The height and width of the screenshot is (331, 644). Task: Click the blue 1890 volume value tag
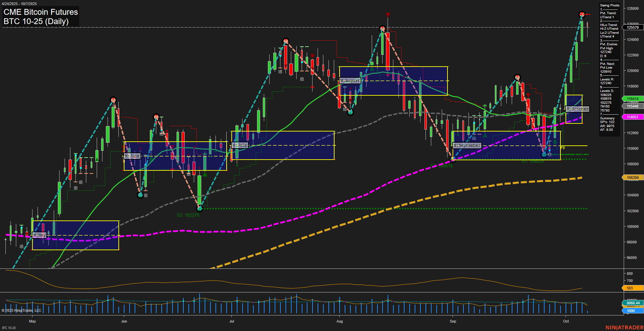[631, 310]
